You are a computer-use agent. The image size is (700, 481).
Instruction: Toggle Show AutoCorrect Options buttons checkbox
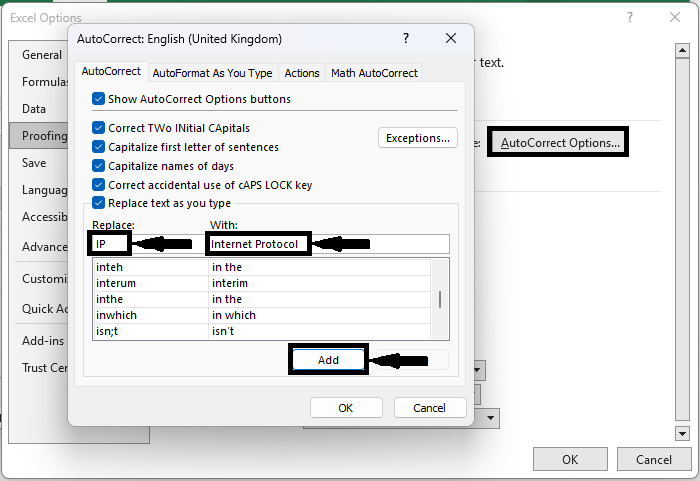tap(99, 99)
